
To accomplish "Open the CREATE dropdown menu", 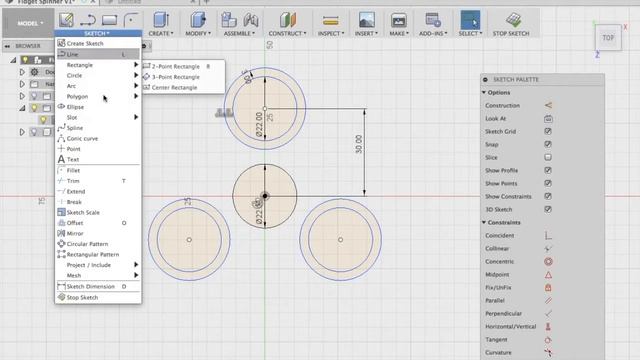I will coord(161,33).
